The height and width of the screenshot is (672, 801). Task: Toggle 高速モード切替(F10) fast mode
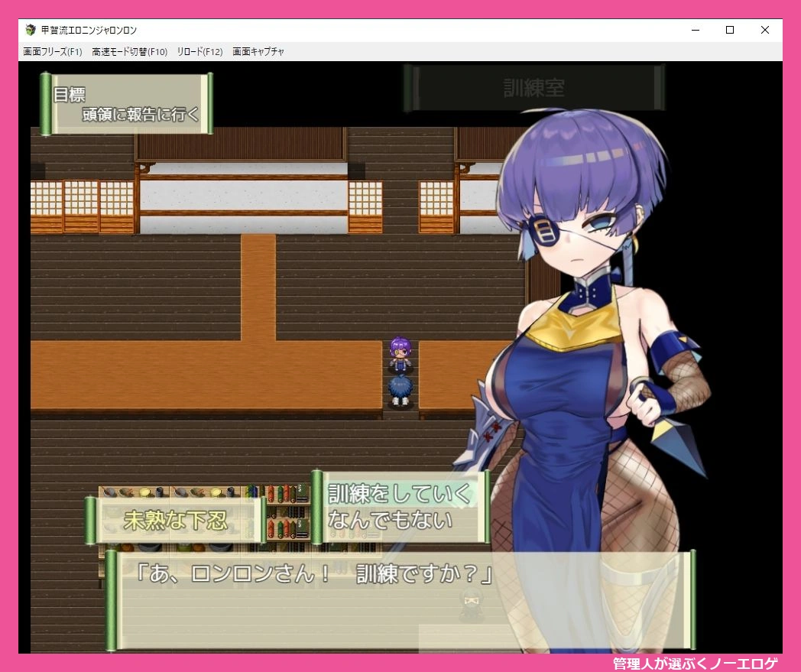click(129, 52)
